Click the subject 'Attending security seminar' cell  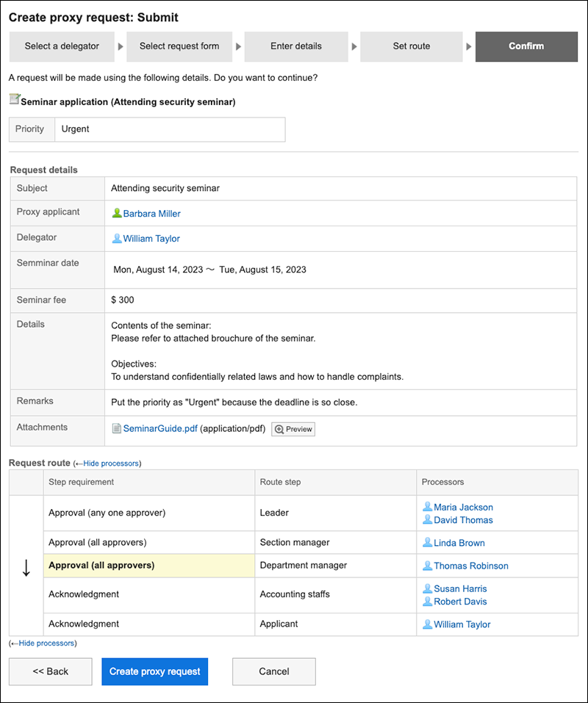coord(340,188)
